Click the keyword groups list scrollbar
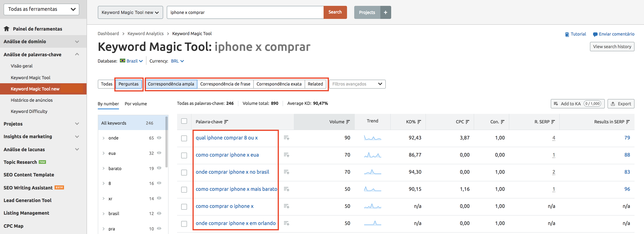 point(167,142)
